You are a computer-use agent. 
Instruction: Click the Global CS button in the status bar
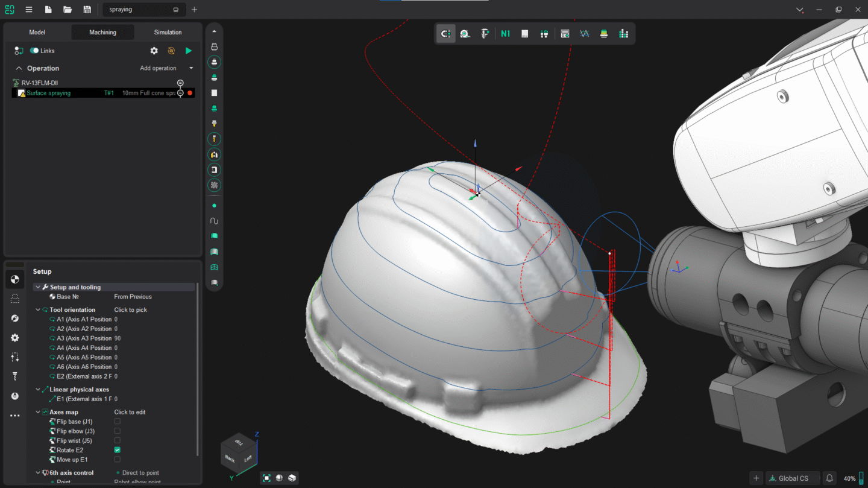click(792, 478)
